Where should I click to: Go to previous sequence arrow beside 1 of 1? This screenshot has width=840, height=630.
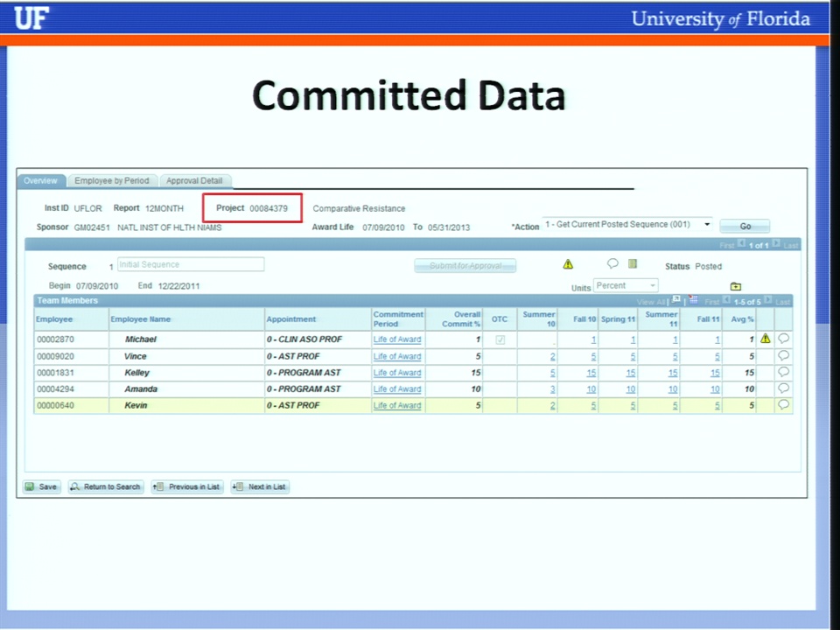[741, 243]
